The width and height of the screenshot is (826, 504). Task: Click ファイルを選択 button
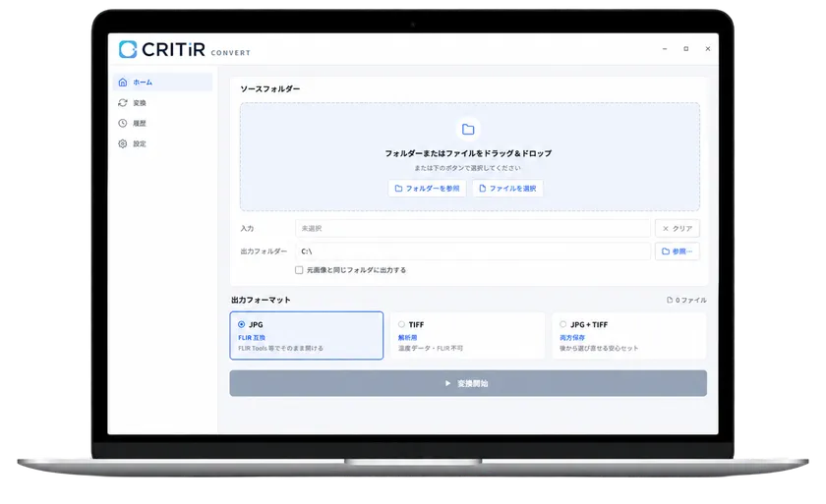pyautogui.click(x=507, y=189)
